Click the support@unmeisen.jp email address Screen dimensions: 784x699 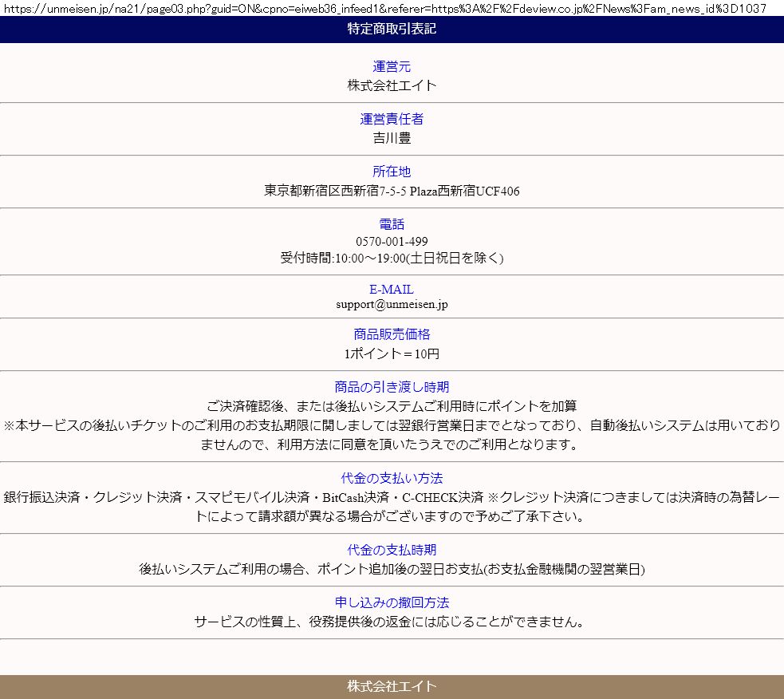pos(392,304)
